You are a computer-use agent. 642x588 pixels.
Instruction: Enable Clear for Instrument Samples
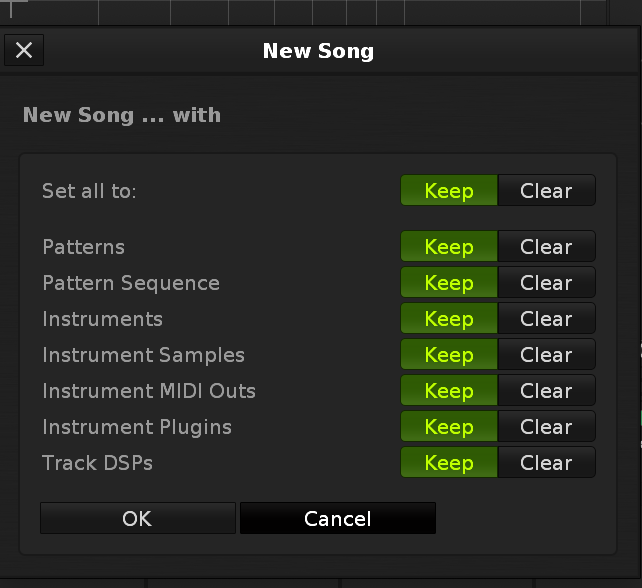point(546,355)
